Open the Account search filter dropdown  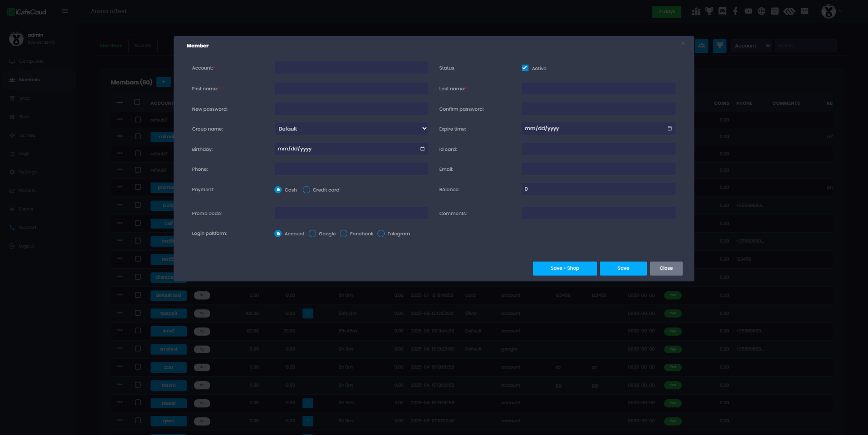coord(751,46)
